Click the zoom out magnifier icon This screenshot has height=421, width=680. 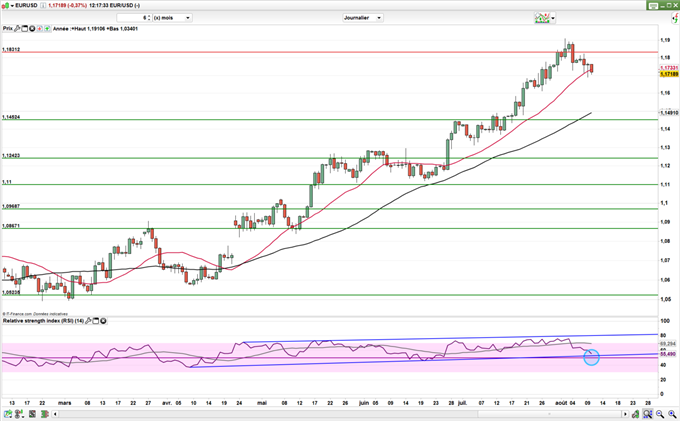point(660,414)
